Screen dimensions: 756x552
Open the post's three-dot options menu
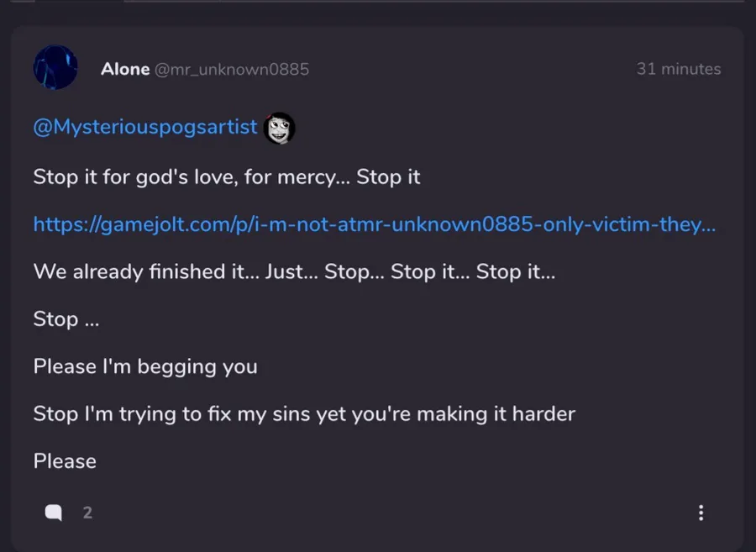[701, 513]
